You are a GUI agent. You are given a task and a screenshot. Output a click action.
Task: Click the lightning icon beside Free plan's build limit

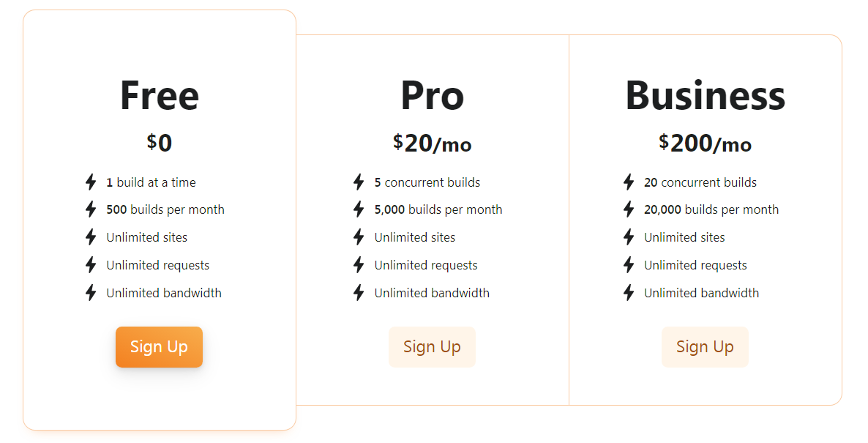tap(89, 182)
